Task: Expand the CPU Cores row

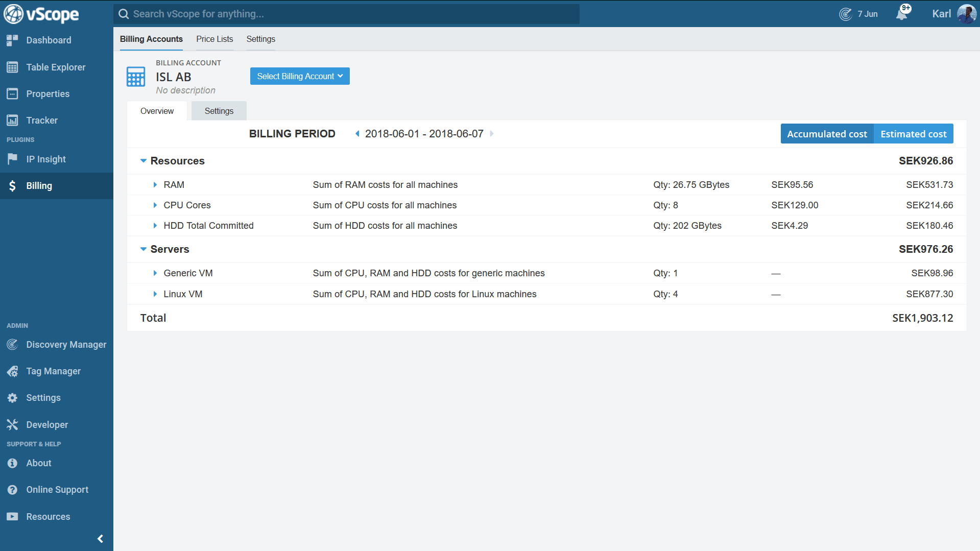Action: pos(155,205)
